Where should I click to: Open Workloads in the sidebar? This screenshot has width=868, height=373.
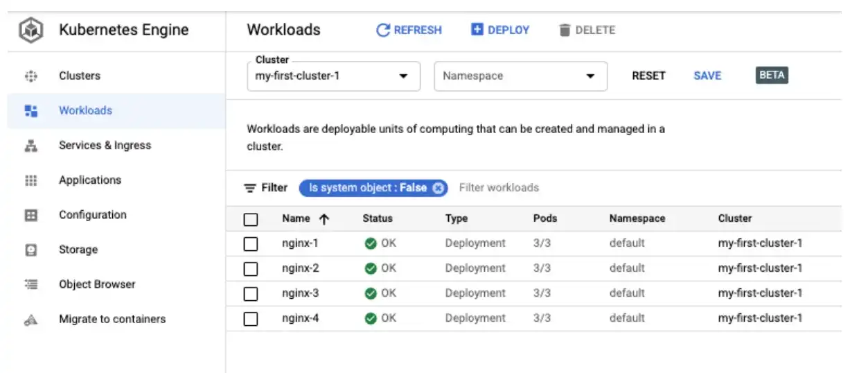click(x=116, y=110)
